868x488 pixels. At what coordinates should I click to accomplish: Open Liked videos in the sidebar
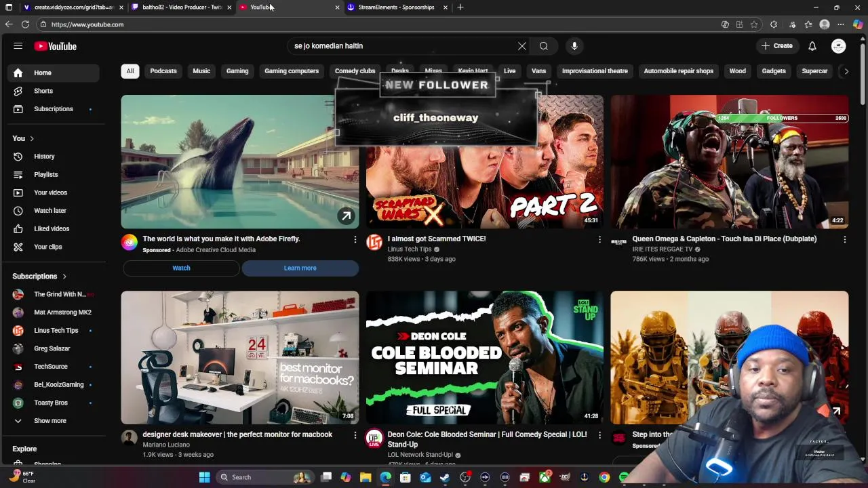point(55,229)
